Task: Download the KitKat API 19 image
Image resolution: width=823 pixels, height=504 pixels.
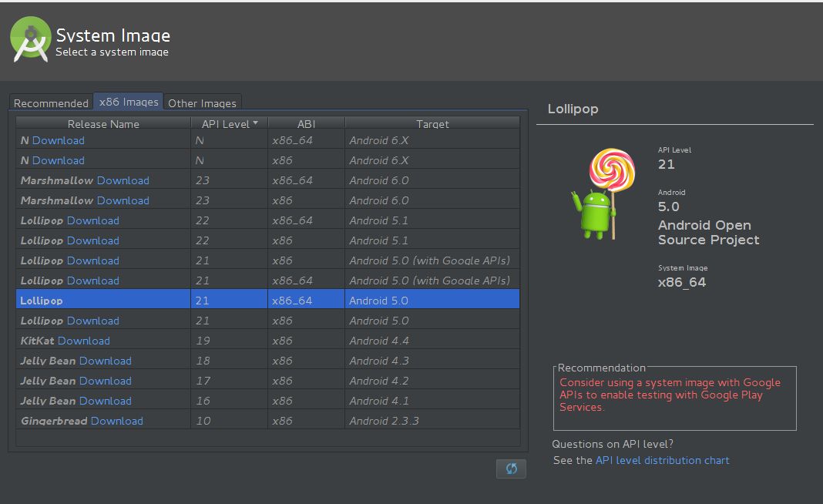Action: click(x=84, y=340)
